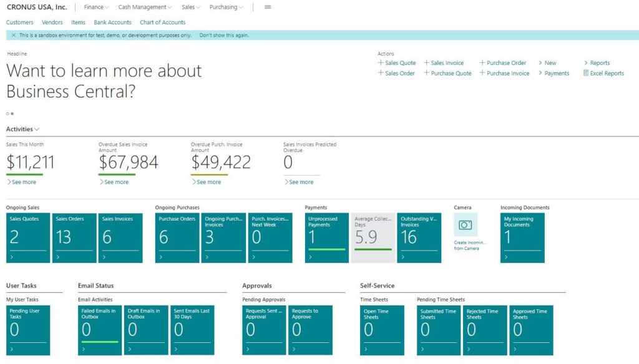Create a new Sales Quote
This screenshot has width=639, height=364.
397,63
